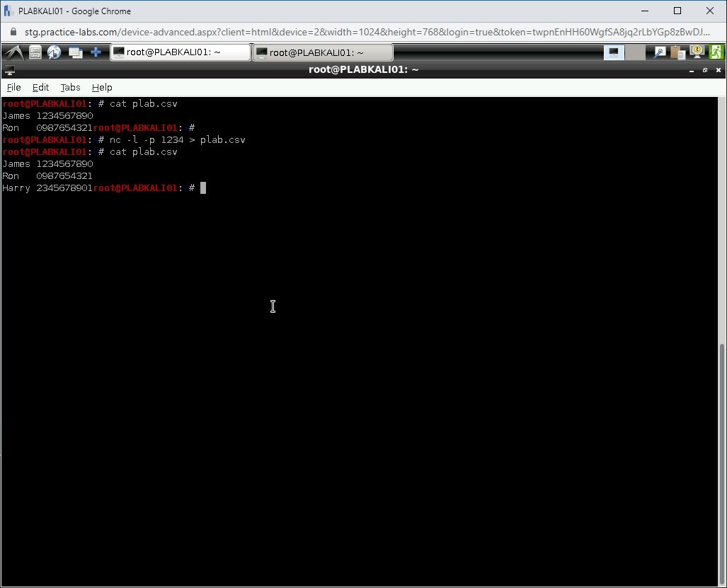The image size is (727, 588).
Task: Click the overlapping windows panel icon
Action: (x=75, y=52)
